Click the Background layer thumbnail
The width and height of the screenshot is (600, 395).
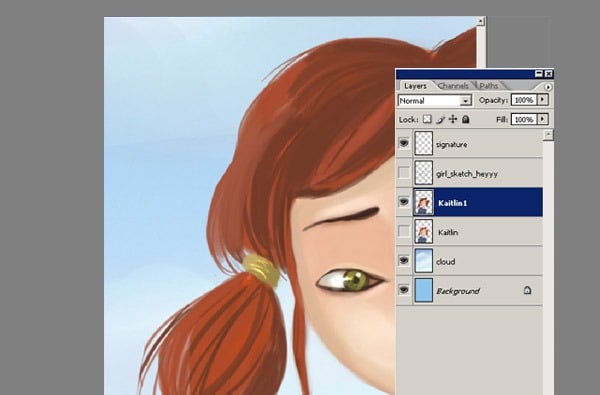tap(424, 290)
